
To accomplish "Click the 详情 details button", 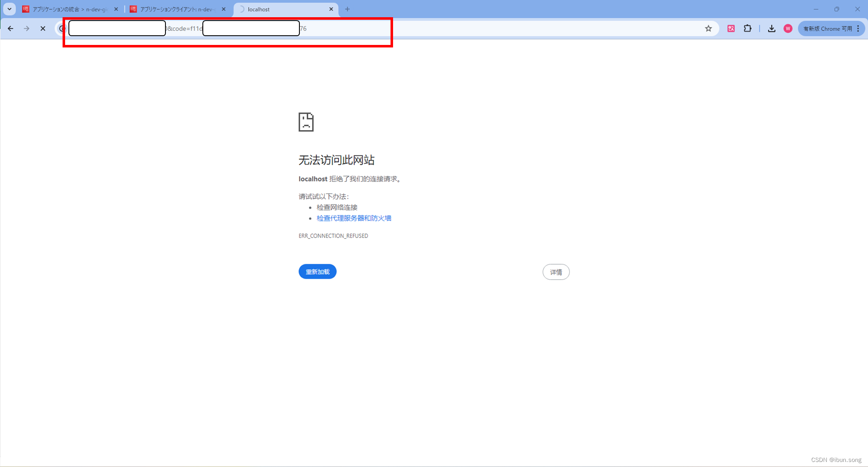I will [556, 272].
